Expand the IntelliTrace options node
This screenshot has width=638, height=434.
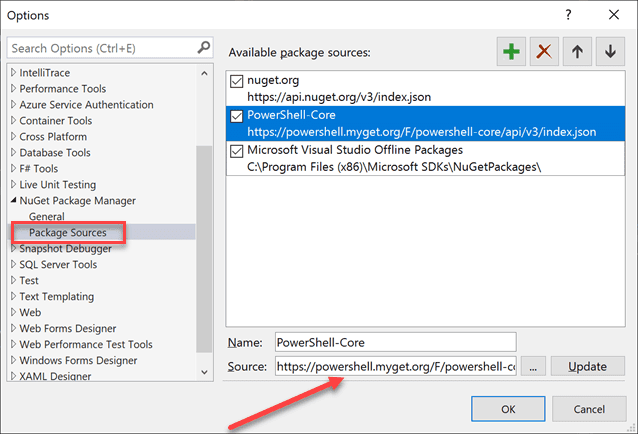click(14, 73)
